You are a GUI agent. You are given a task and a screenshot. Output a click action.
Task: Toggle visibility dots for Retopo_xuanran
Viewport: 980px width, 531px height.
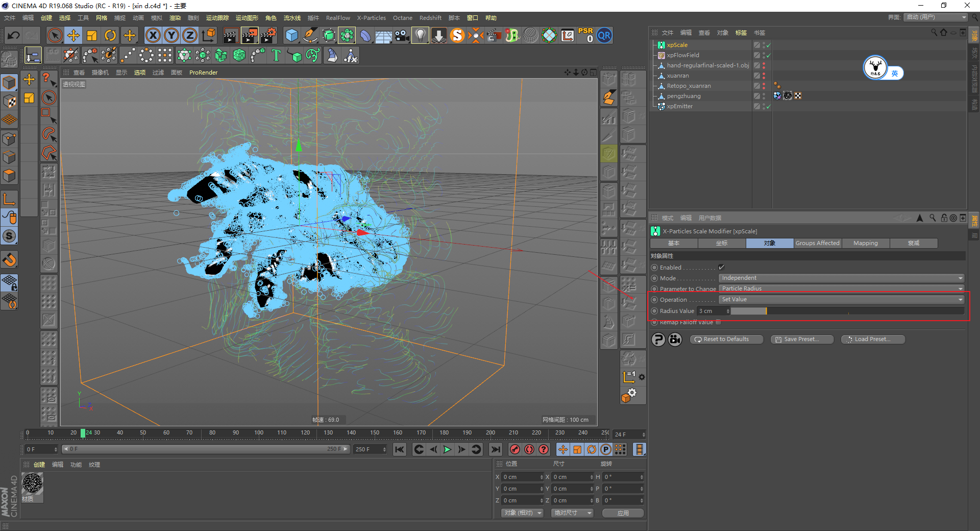click(x=764, y=86)
